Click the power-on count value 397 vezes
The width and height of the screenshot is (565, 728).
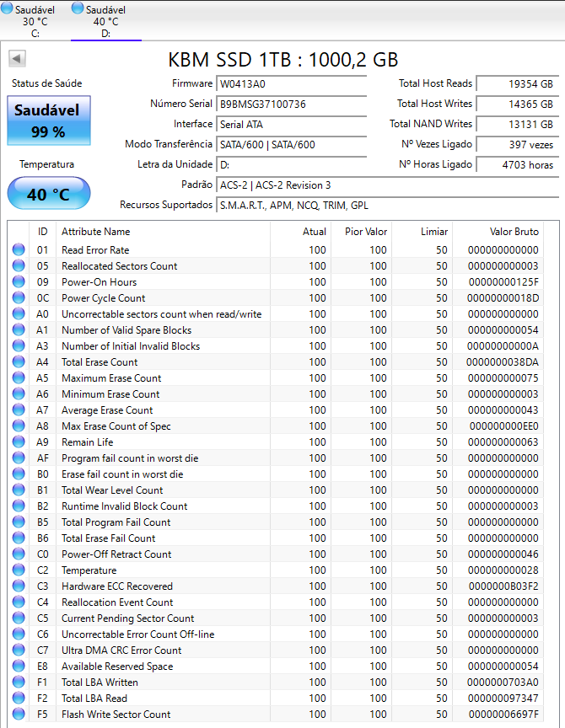coord(518,145)
